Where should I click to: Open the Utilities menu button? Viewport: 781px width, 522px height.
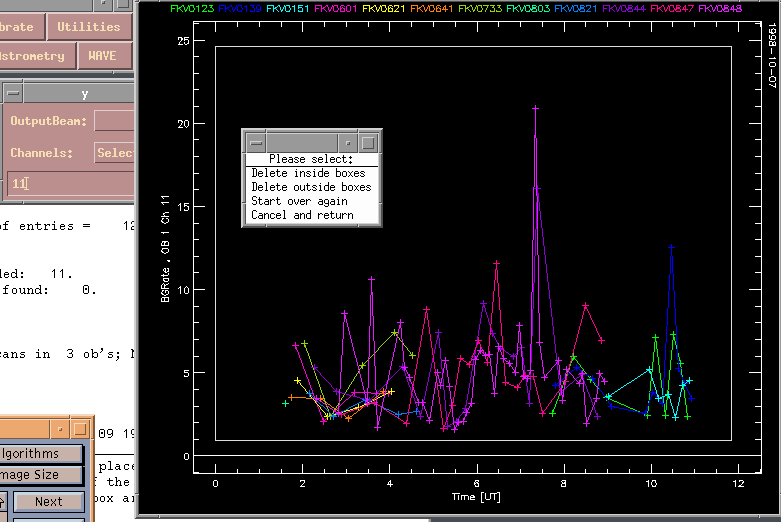point(89,27)
